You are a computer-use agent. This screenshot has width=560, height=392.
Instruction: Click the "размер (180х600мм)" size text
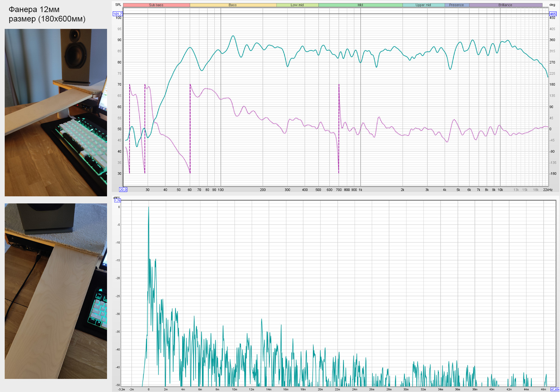(x=47, y=19)
